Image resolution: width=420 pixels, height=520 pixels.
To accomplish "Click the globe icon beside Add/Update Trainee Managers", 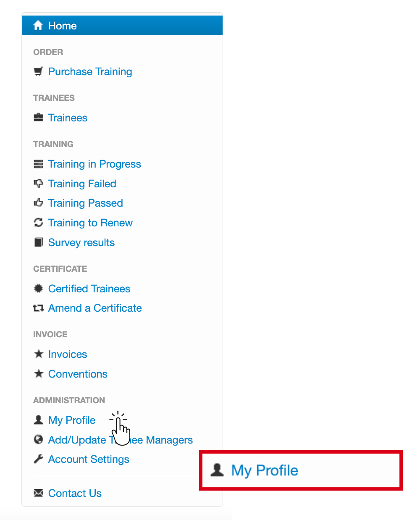I will click(x=38, y=439).
